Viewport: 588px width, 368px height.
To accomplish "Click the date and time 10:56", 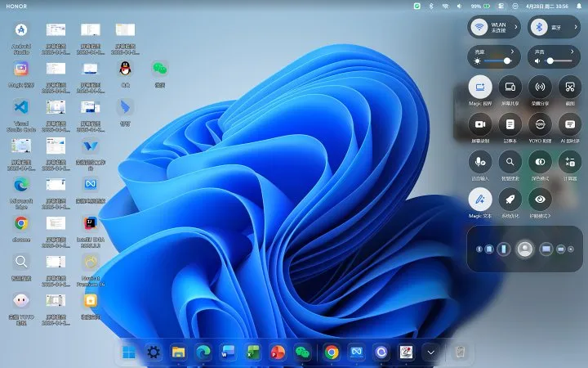I will pos(546,6).
